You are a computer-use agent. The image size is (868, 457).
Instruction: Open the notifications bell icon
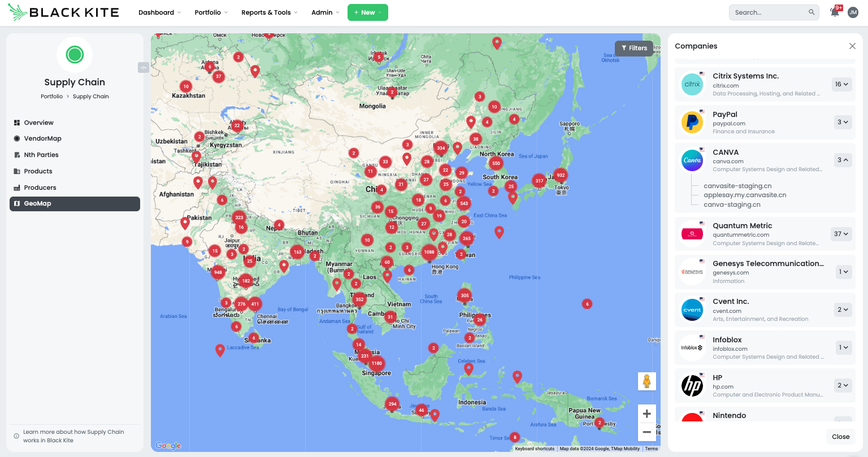coord(835,12)
